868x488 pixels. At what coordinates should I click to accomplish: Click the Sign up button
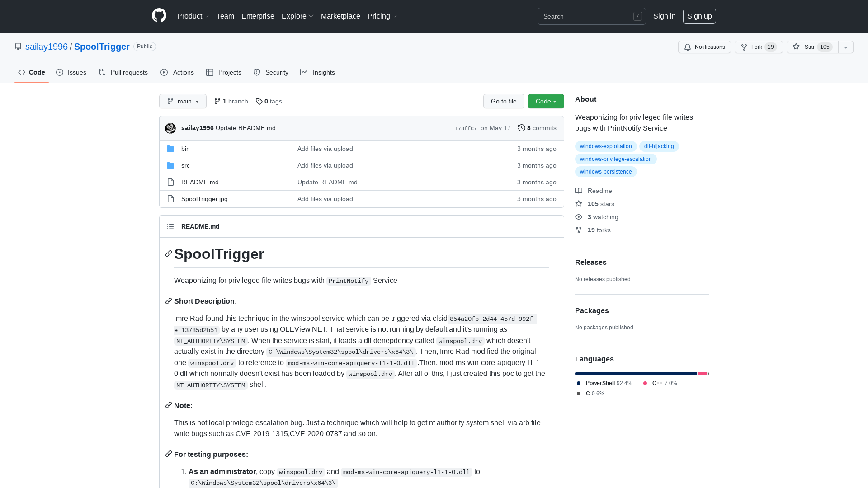click(x=699, y=16)
